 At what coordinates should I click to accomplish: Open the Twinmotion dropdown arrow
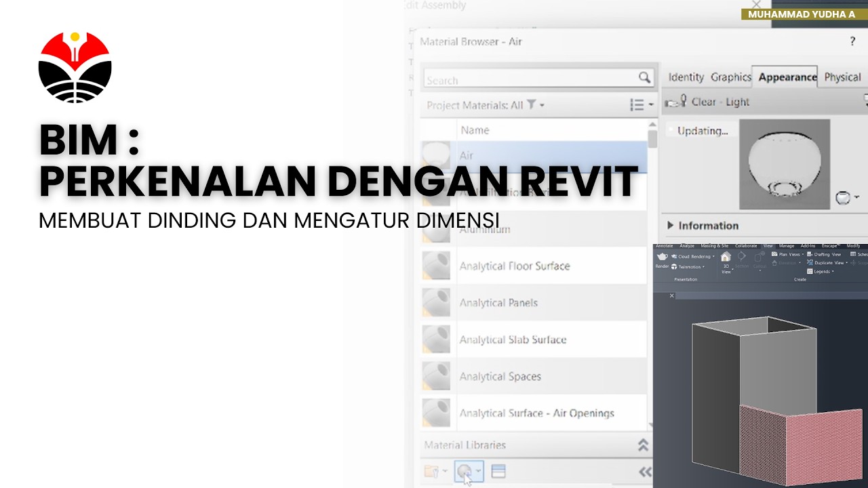point(703,267)
